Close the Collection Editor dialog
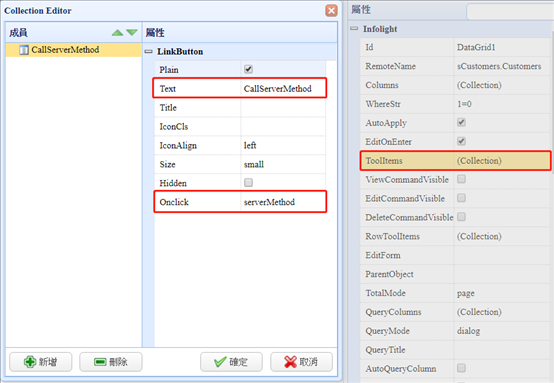Screen dimensions: 554x383 [331, 11]
